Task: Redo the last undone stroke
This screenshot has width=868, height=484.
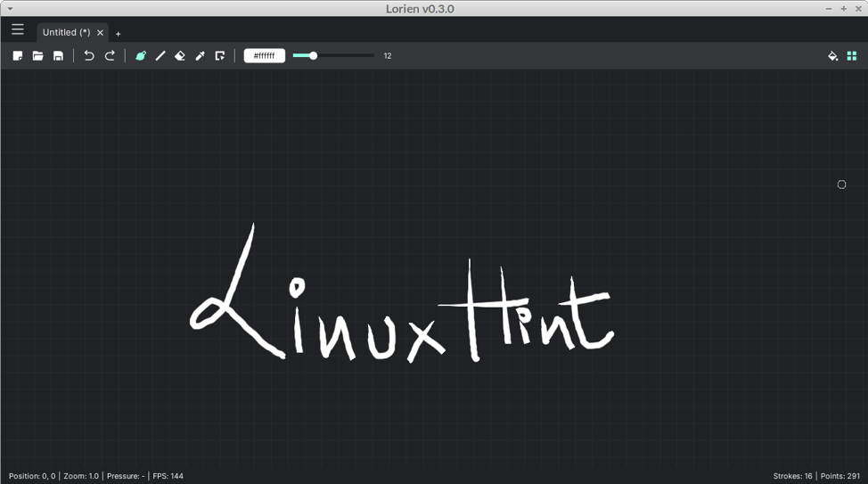Action: pos(110,56)
